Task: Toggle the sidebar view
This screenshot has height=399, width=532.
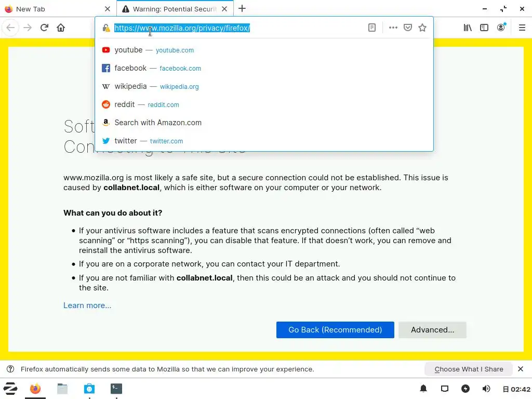Action: point(484,28)
